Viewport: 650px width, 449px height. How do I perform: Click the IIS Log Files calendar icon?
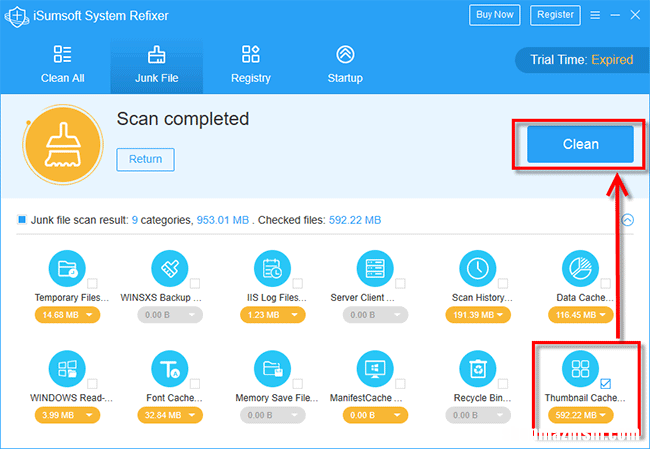click(273, 269)
